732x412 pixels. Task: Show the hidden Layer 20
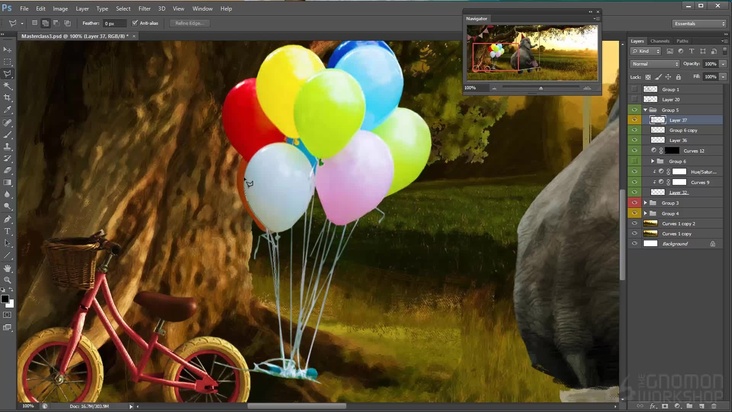tap(634, 99)
